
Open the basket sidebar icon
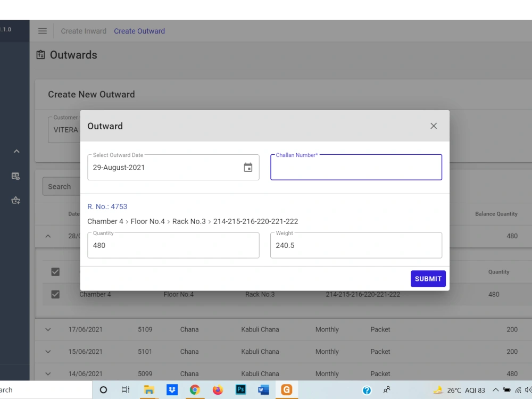click(x=15, y=200)
